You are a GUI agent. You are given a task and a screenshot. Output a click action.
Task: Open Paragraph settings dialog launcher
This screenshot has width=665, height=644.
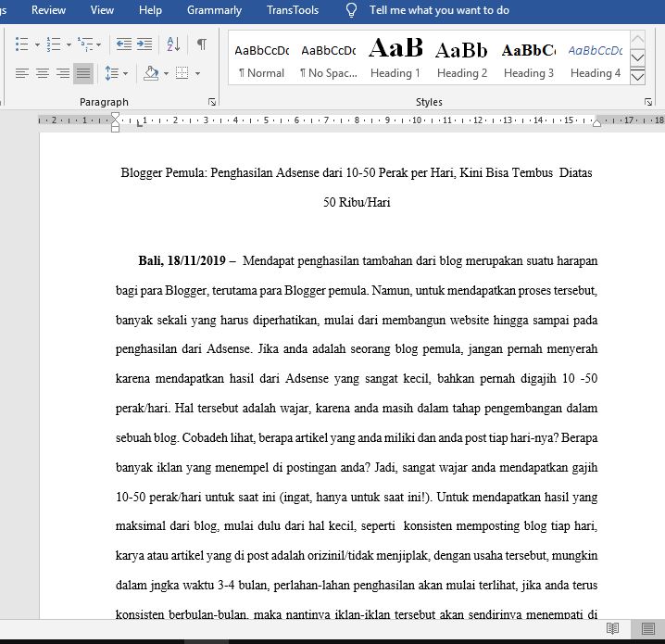[x=212, y=102]
